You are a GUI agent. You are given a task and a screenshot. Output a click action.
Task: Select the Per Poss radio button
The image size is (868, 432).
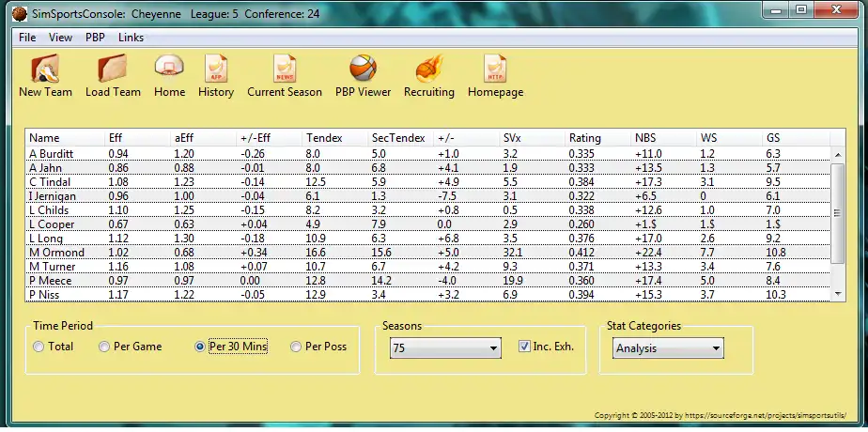(x=296, y=347)
